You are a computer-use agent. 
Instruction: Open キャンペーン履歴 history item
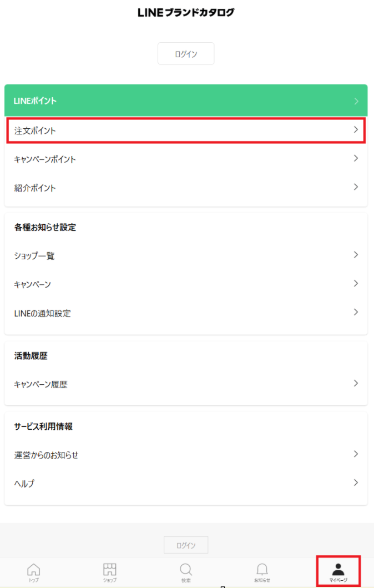click(41, 384)
